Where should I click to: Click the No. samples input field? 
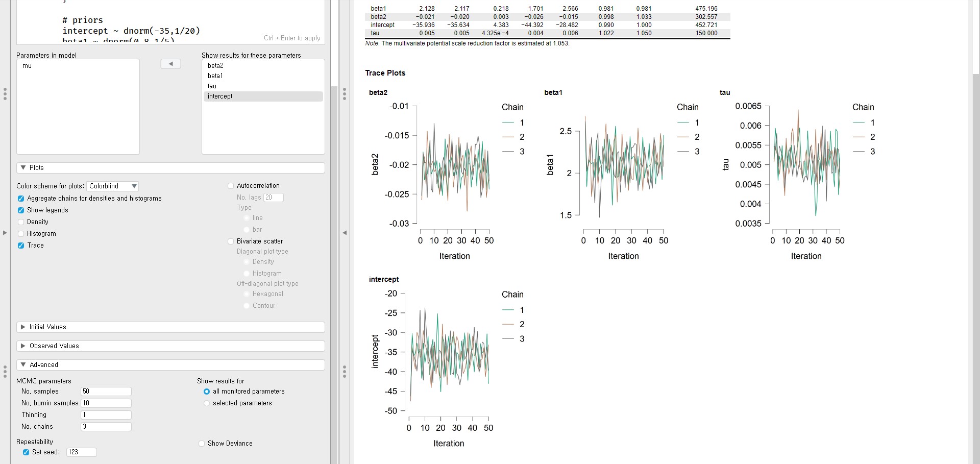pyautogui.click(x=106, y=392)
